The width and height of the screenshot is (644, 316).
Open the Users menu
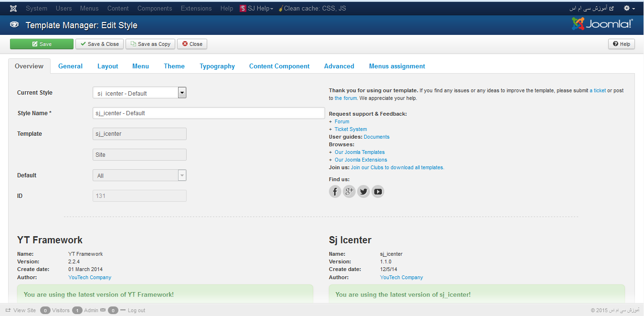click(x=64, y=8)
